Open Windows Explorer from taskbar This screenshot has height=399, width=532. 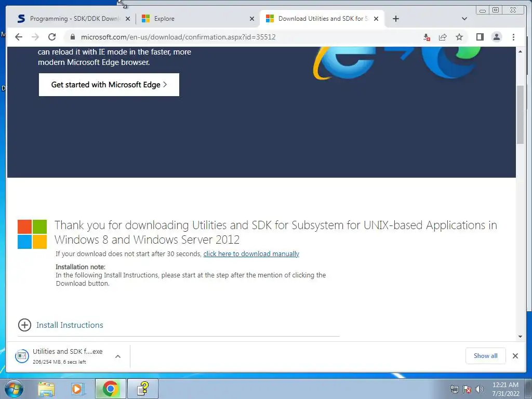click(46, 389)
